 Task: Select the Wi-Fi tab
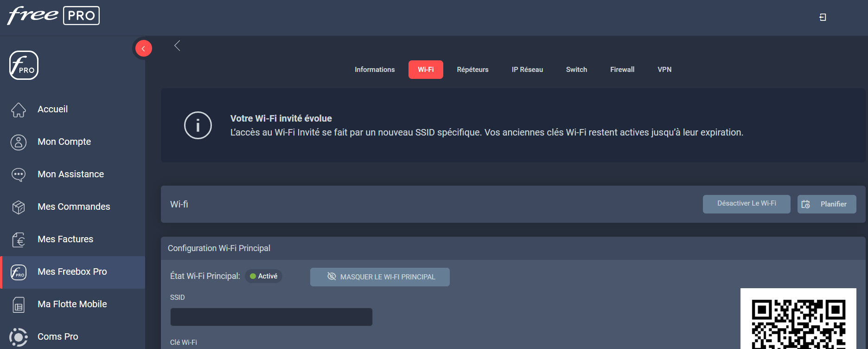point(426,70)
